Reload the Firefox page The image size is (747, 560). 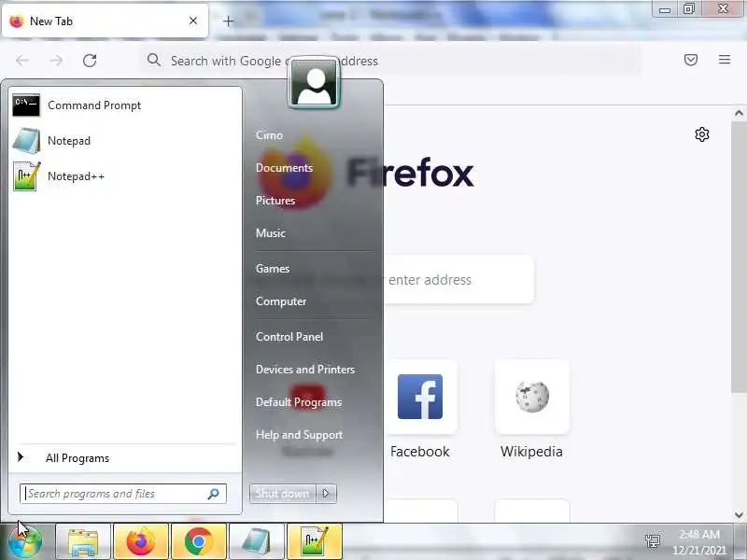pos(90,61)
